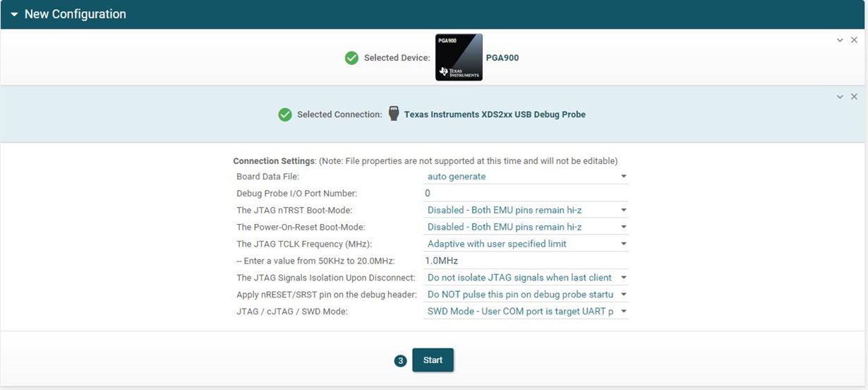Image resolution: width=868 pixels, height=390 pixels.
Task: Collapse the Selected Device panel chevron
Action: coord(840,40)
